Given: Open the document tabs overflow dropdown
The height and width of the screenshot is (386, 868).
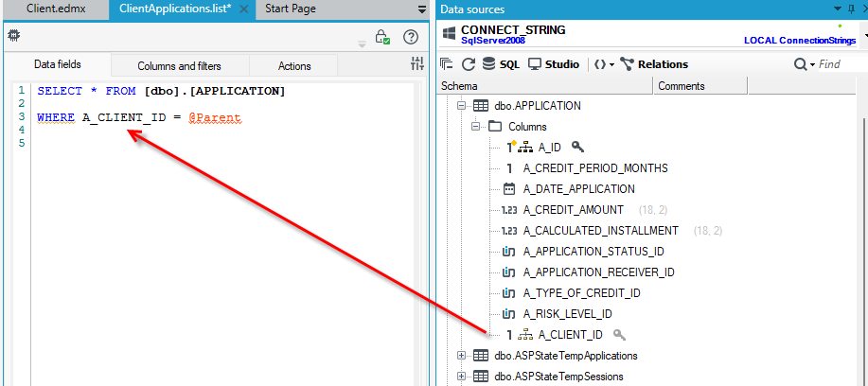Looking at the screenshot, I should [422, 9].
